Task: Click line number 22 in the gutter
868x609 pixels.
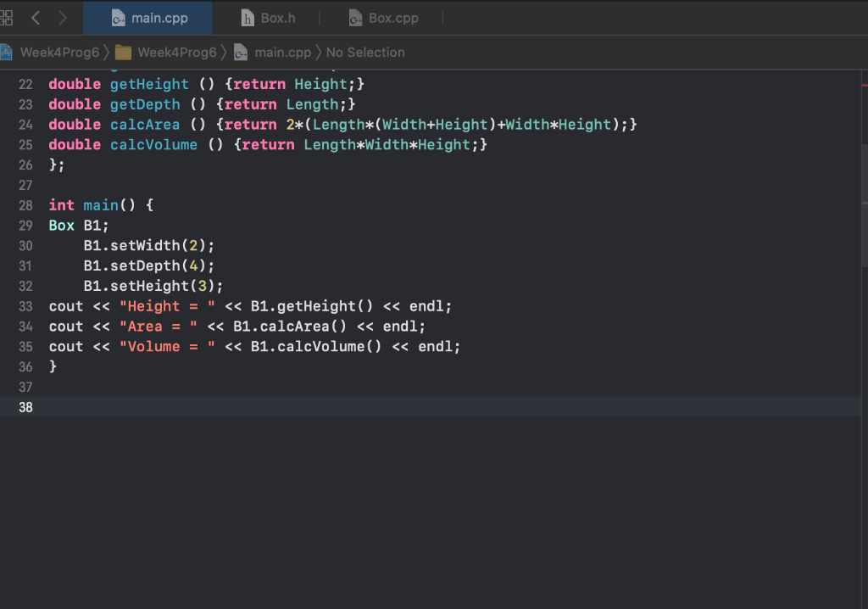Action: [25, 84]
